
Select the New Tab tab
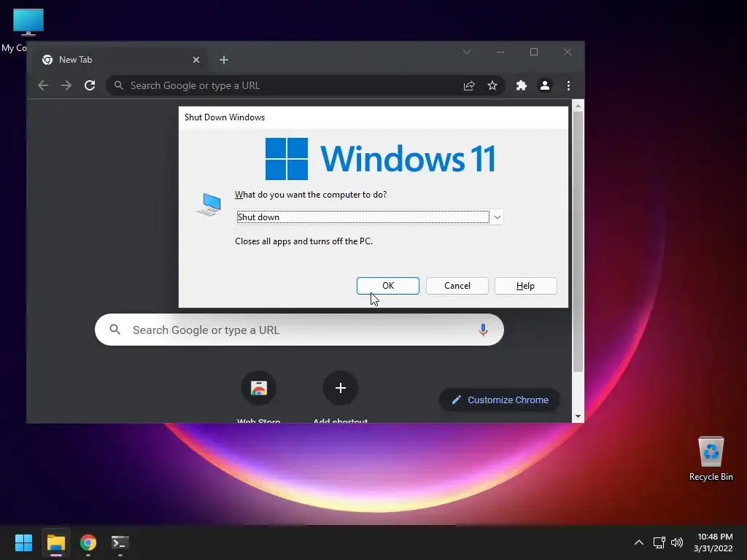click(x=122, y=60)
